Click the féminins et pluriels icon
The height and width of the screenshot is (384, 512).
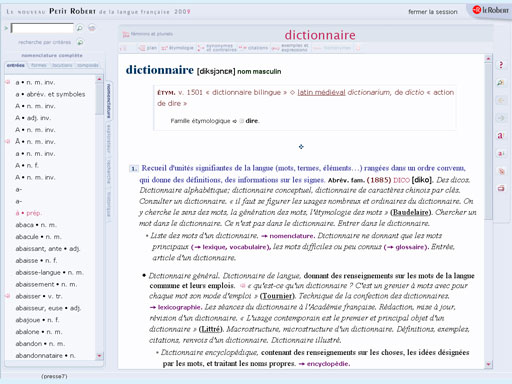tap(126, 34)
